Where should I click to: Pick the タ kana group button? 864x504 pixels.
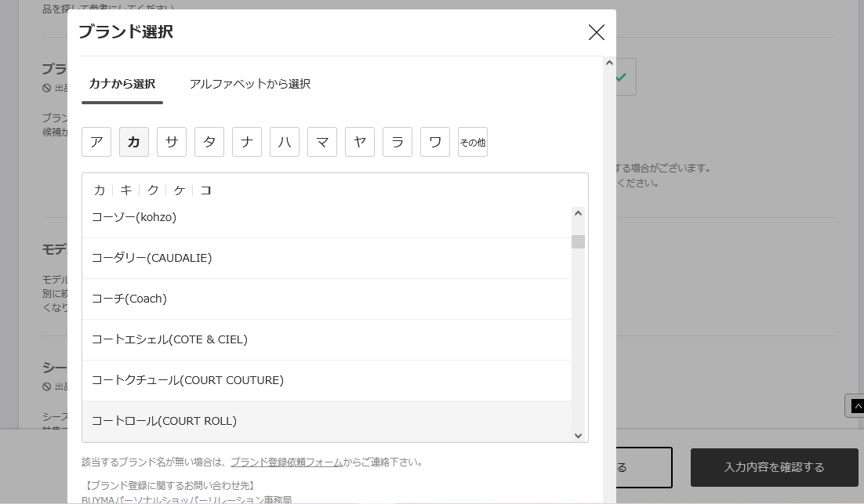[209, 142]
